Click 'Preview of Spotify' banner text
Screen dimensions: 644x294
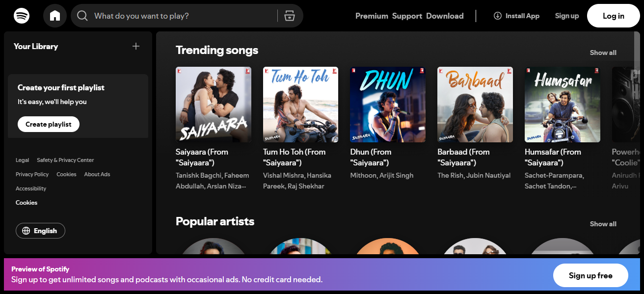[x=40, y=269]
